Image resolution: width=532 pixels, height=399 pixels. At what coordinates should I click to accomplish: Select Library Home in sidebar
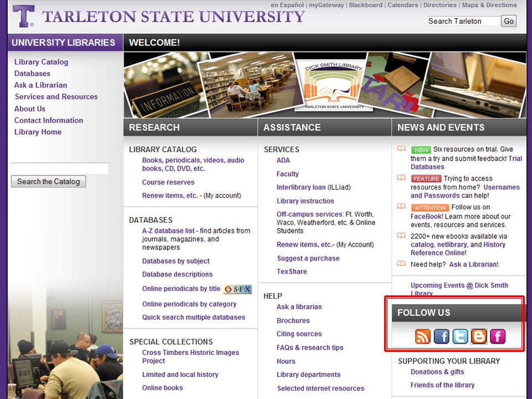(x=38, y=132)
